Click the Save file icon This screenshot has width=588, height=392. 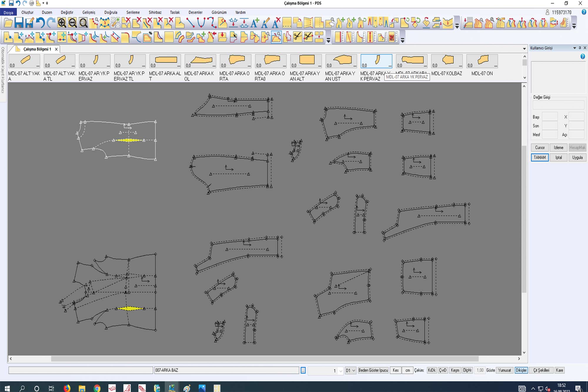point(19,23)
